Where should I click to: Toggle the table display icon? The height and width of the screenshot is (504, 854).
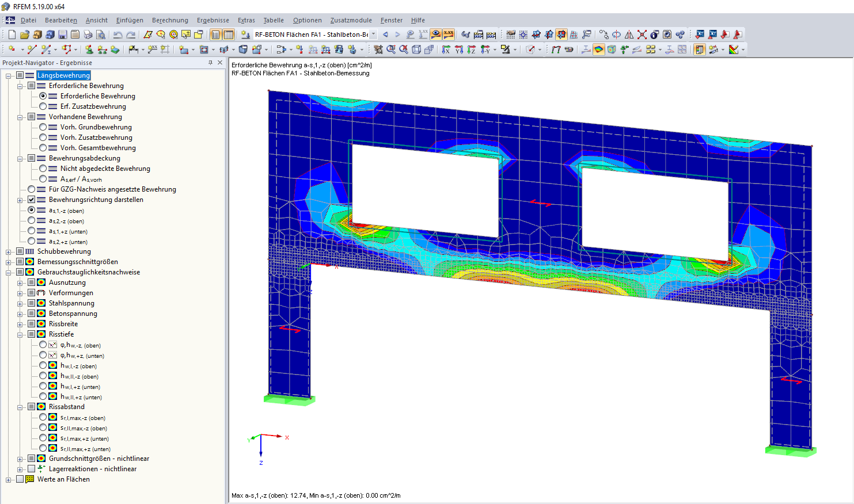click(229, 35)
